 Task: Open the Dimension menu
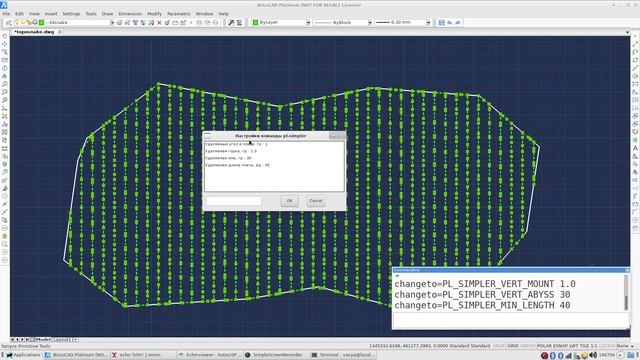(130, 13)
